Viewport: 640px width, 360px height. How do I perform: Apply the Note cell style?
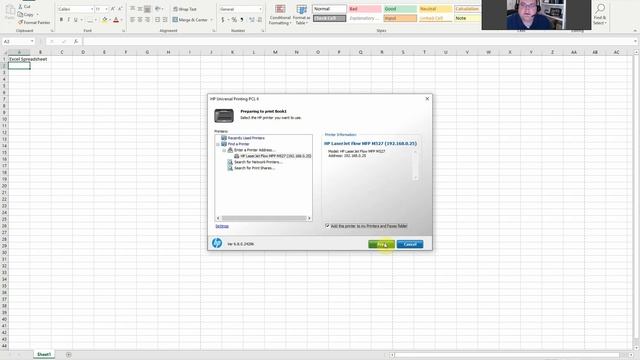click(x=467, y=18)
